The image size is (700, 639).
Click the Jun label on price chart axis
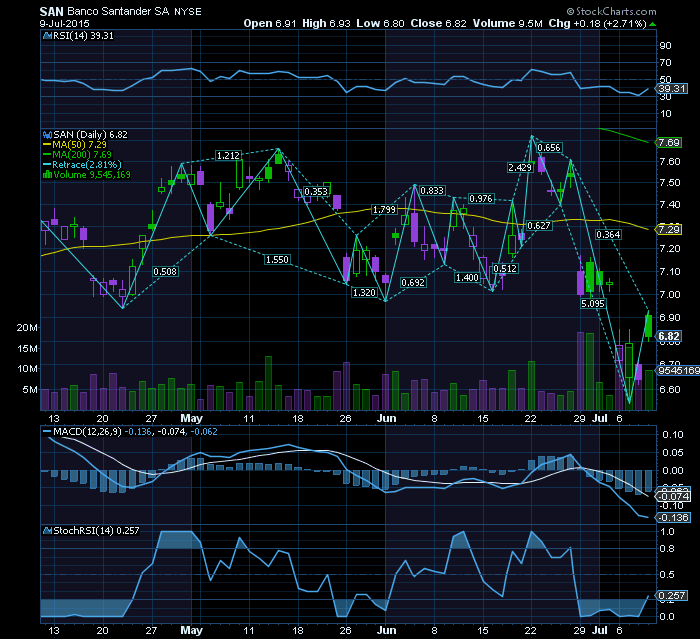point(387,418)
